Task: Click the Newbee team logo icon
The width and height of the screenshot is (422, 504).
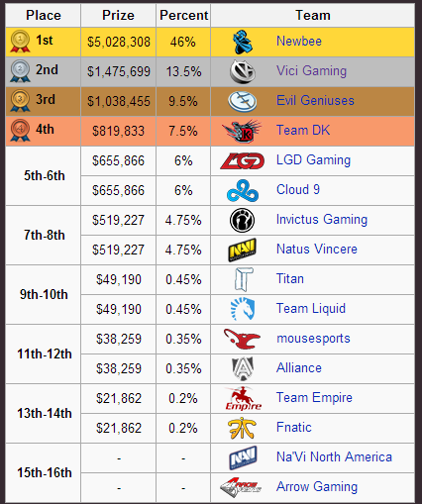Action: [243, 42]
